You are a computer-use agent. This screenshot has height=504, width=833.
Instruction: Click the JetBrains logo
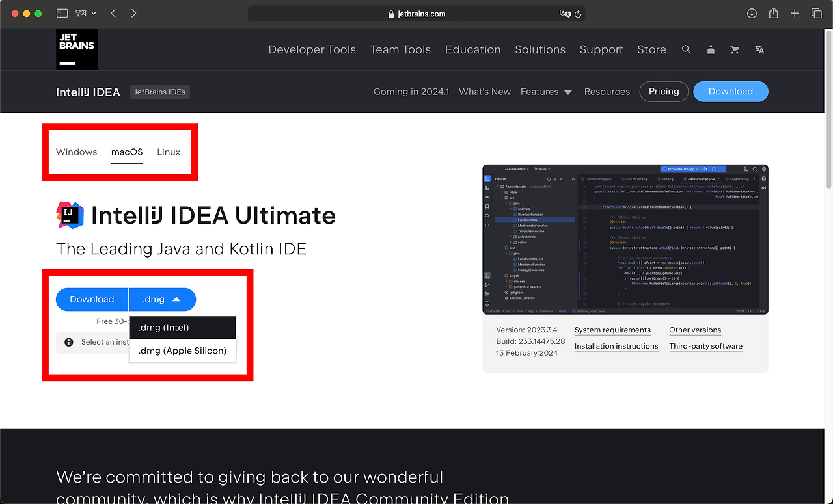tap(77, 49)
